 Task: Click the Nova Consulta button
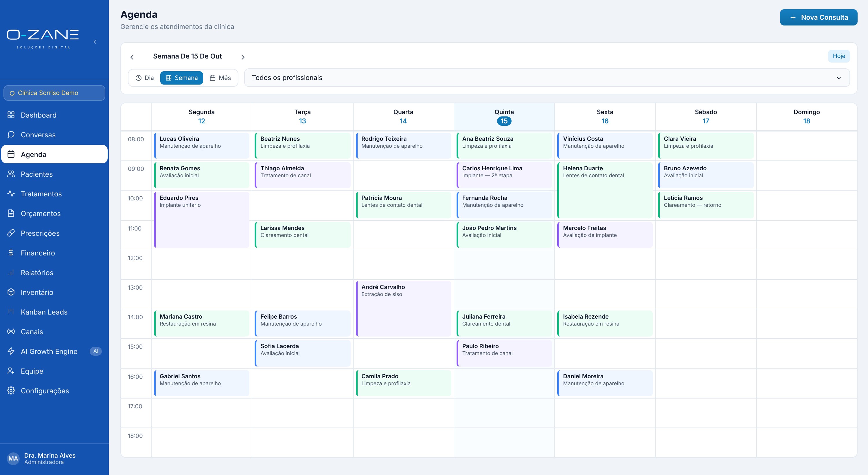819,18
